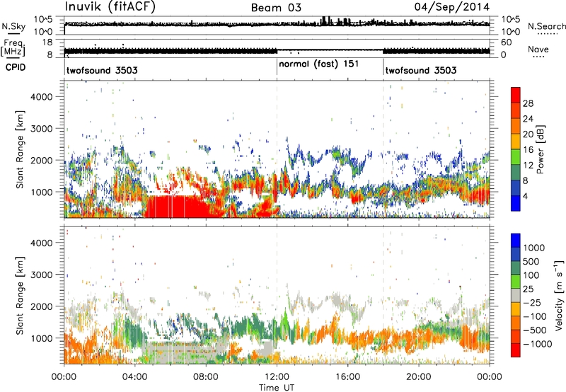Click the '24' Power colorbar tick label
This screenshot has height=392, width=566.
(x=528, y=119)
